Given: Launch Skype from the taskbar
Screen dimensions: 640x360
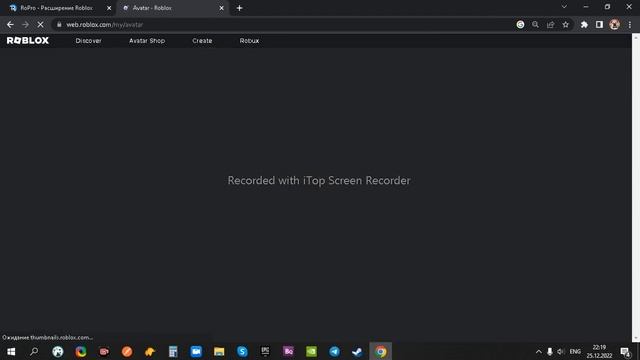Looking at the screenshot, I should point(242,351).
